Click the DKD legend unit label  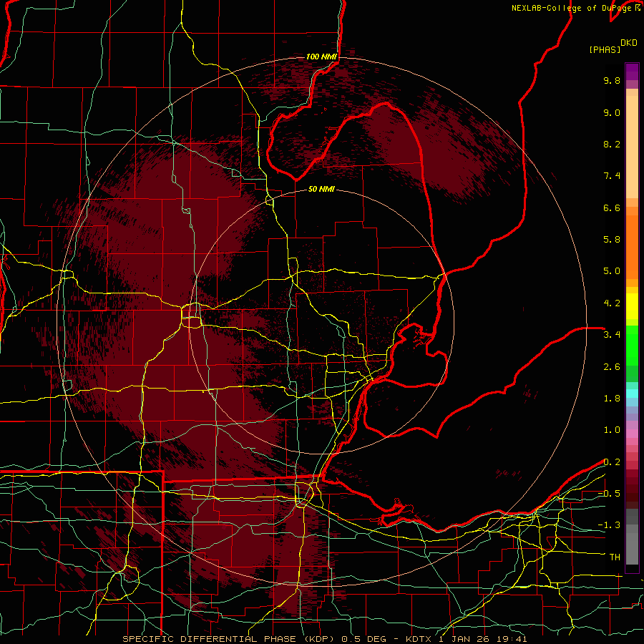coord(629,43)
